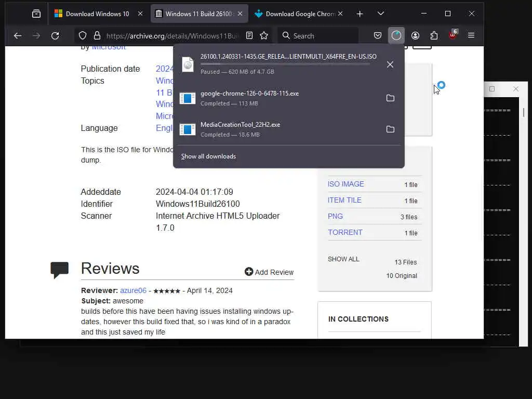Close the Download Windows 10 tab
Image resolution: width=532 pixels, height=399 pixels.
tap(140, 14)
